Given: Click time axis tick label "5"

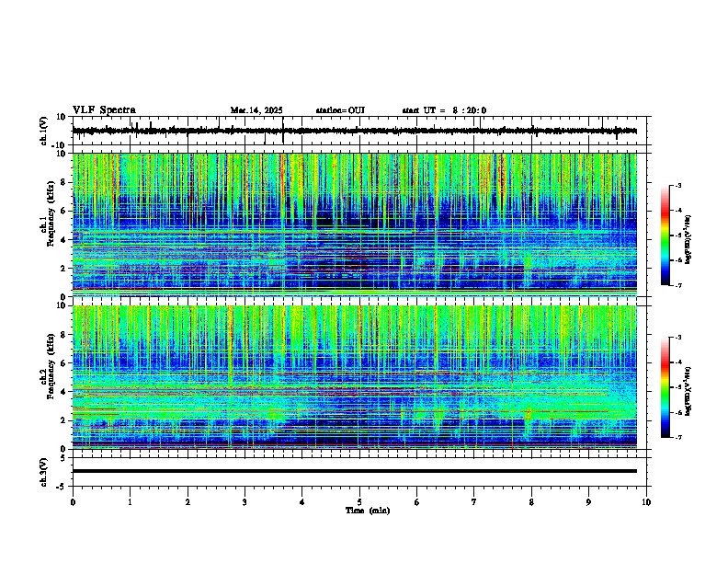Looking at the screenshot, I should point(359,502).
